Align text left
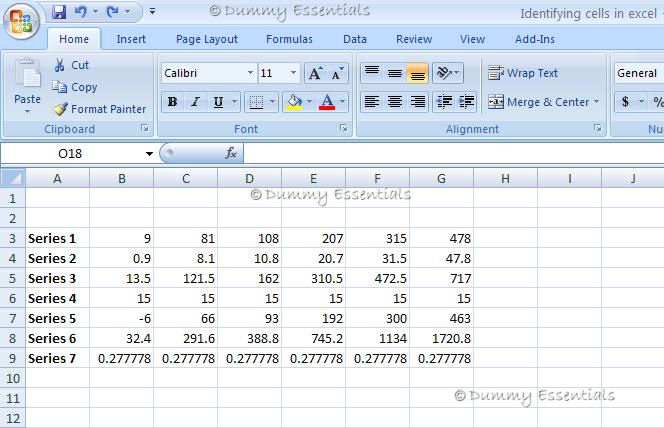Viewport: 664px width, 428px height. pos(372,102)
